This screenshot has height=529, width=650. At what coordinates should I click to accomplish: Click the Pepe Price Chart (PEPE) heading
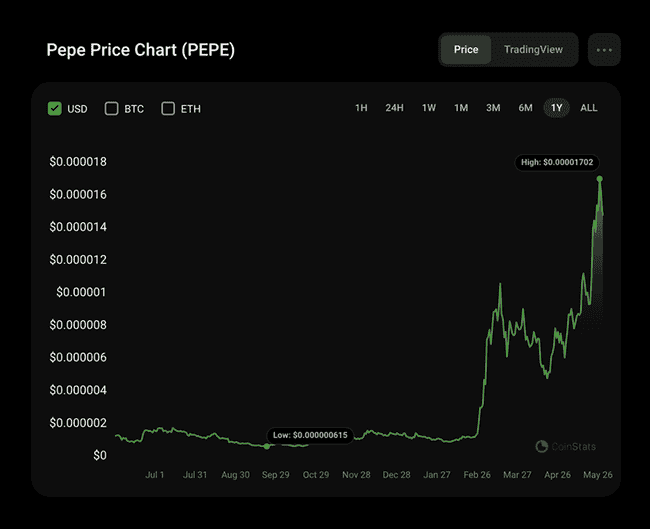[x=141, y=50]
